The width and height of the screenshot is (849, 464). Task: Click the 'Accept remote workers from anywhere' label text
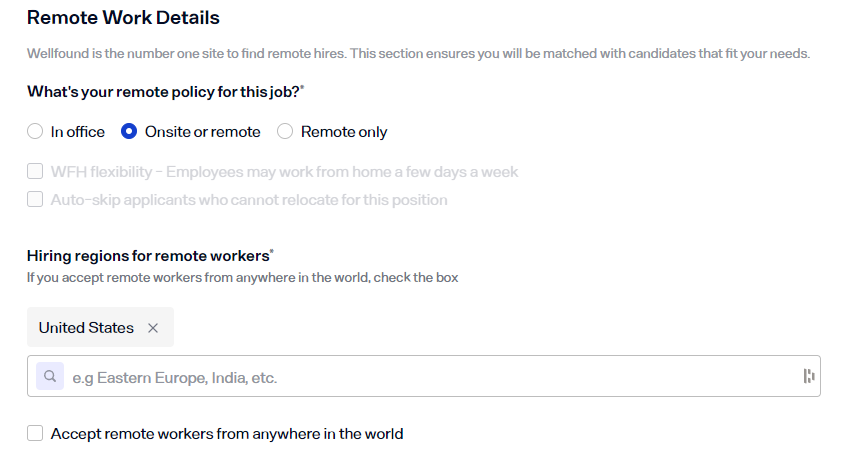click(x=227, y=434)
